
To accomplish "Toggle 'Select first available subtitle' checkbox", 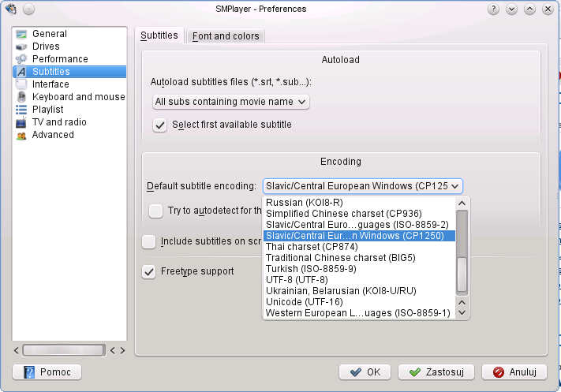I will pyautogui.click(x=159, y=125).
